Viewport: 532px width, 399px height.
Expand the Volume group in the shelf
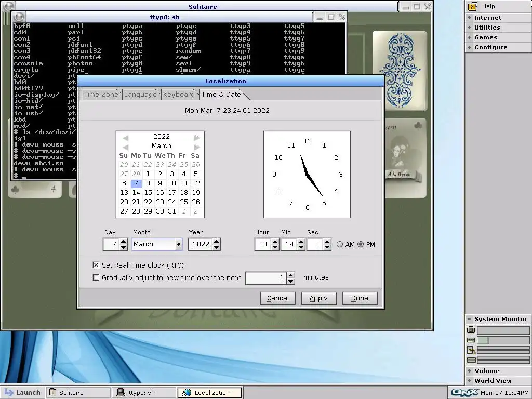click(498, 371)
